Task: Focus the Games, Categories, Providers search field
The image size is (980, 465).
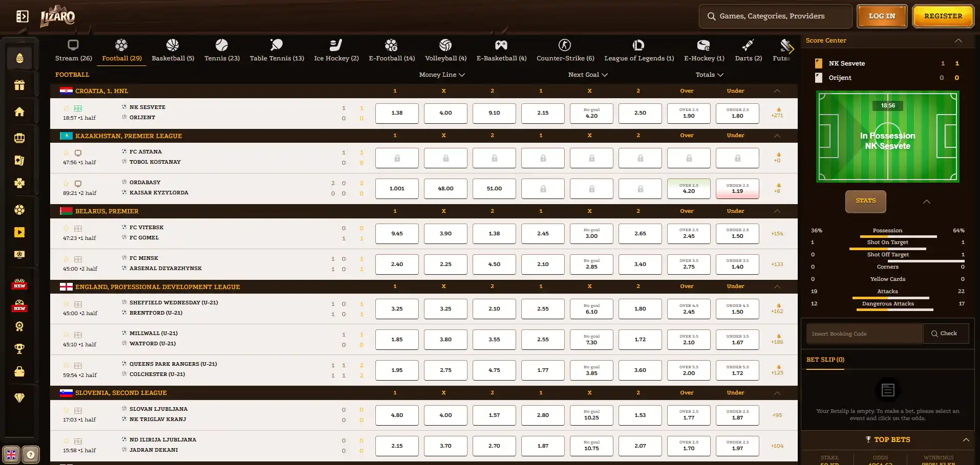Action: pos(775,16)
